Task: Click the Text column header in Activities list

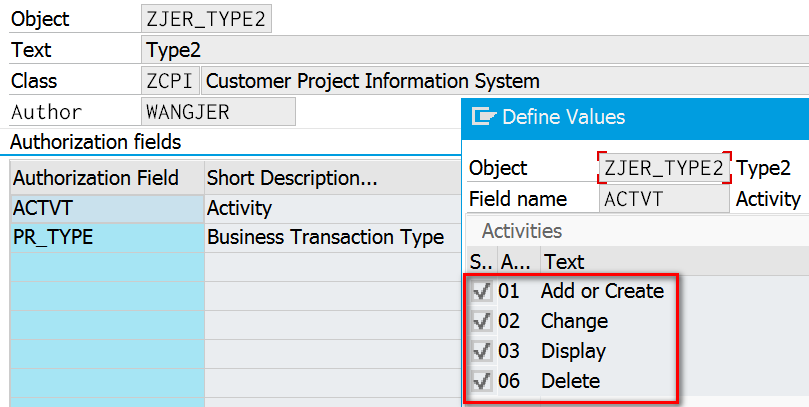Action: tap(562, 262)
